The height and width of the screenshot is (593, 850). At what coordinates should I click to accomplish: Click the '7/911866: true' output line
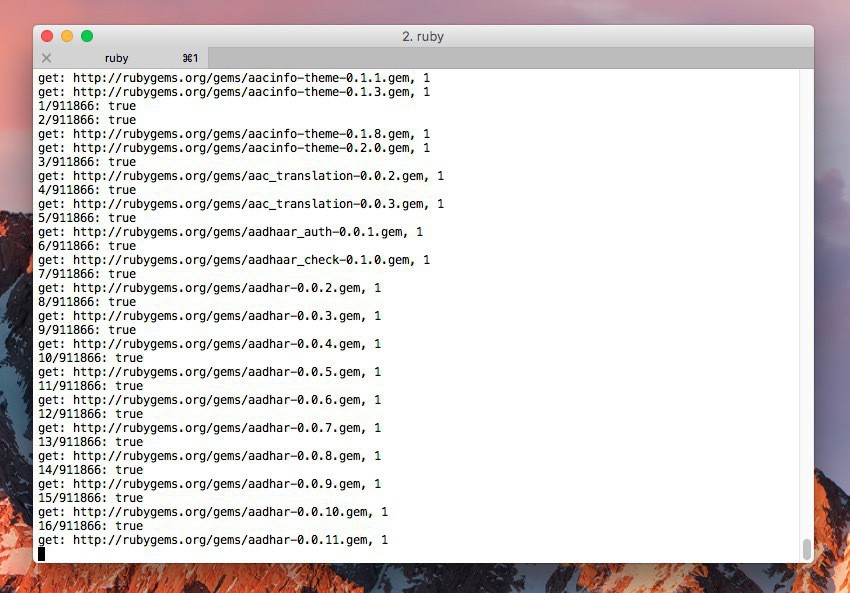(x=87, y=274)
